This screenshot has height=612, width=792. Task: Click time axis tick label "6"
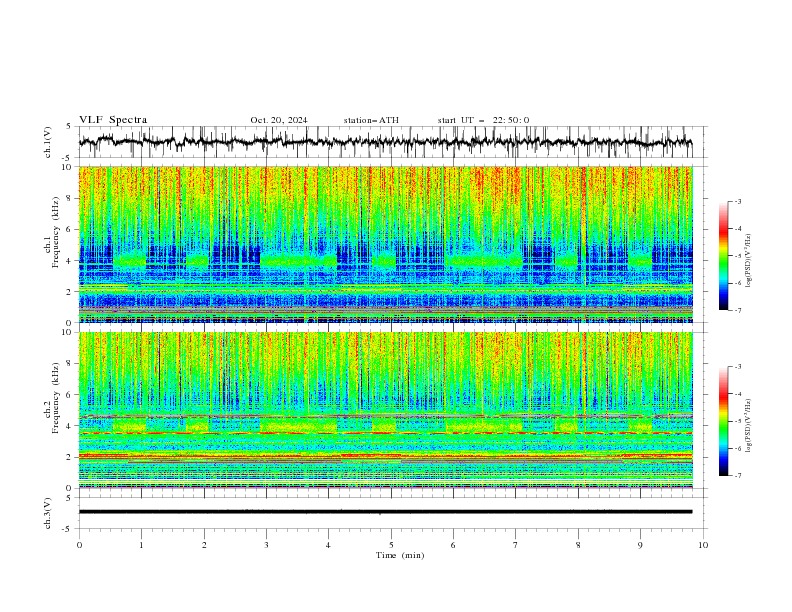453,545
